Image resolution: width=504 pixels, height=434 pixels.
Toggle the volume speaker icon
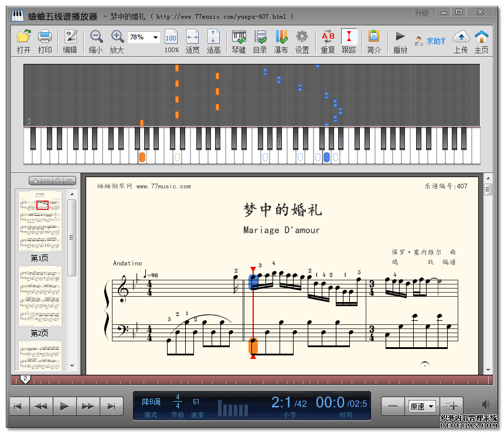486,405
